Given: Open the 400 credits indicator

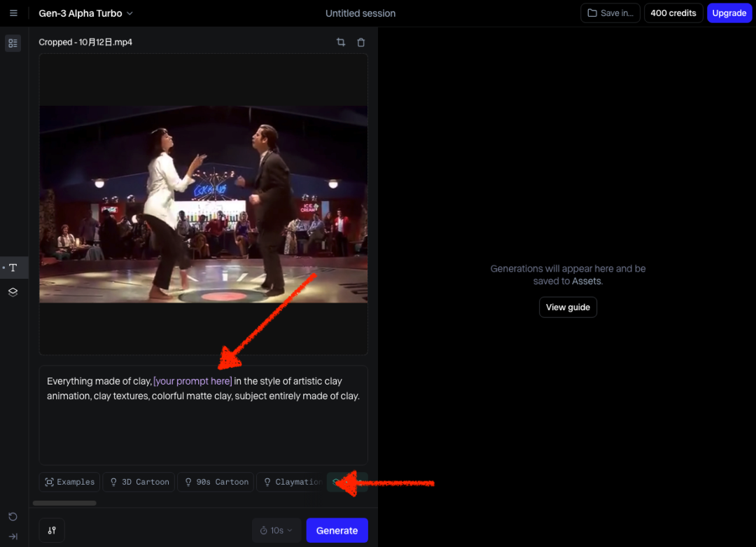Looking at the screenshot, I should pos(673,13).
